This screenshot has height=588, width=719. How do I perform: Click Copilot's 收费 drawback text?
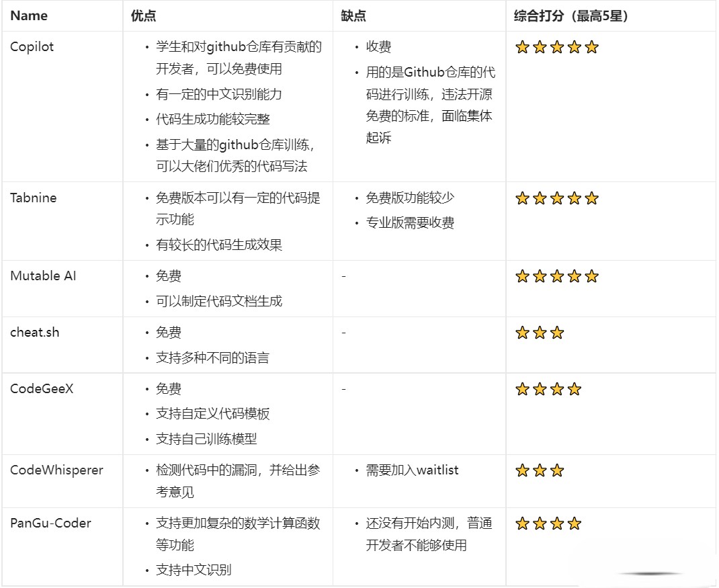coord(378,47)
